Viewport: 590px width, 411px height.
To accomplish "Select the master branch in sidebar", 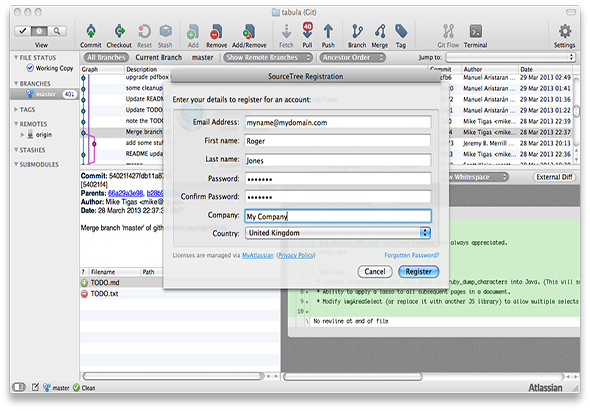I will click(x=44, y=94).
